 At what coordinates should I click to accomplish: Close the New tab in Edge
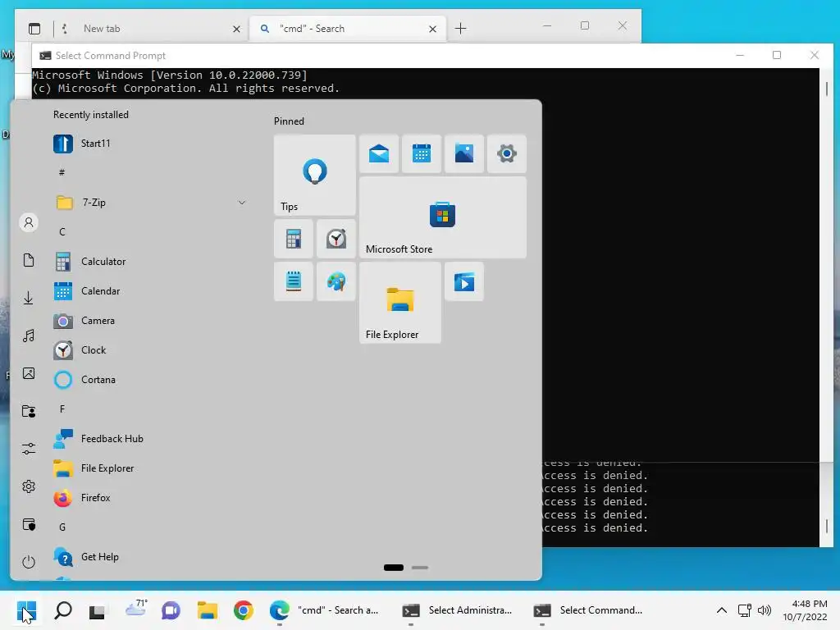pyautogui.click(x=236, y=29)
